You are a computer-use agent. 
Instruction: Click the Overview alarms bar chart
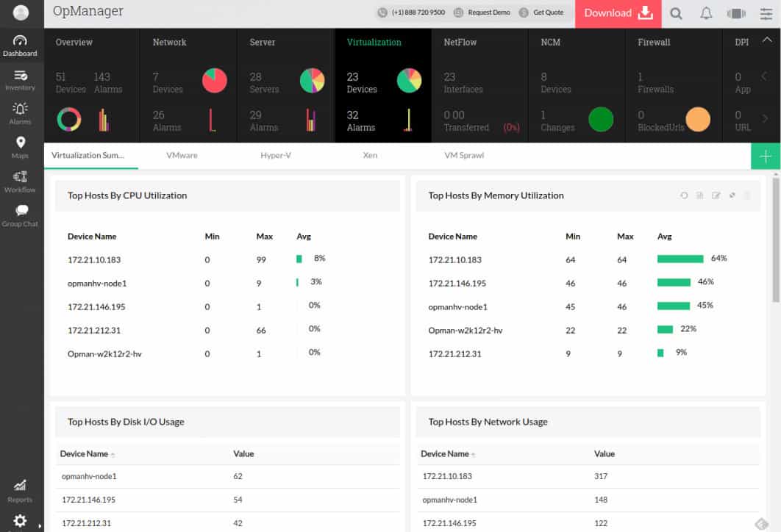click(104, 120)
